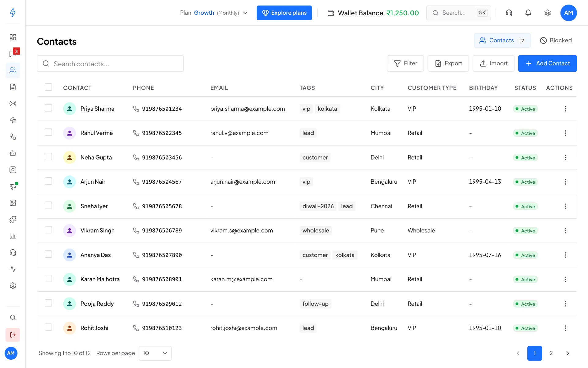Open the activity pulse sidebar icon

click(x=13, y=269)
